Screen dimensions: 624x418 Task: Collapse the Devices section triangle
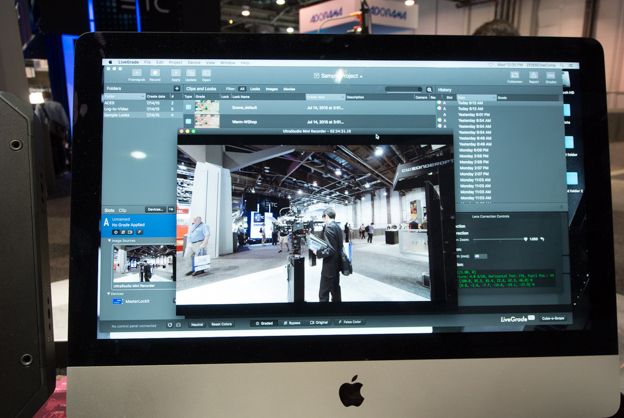coord(109,293)
